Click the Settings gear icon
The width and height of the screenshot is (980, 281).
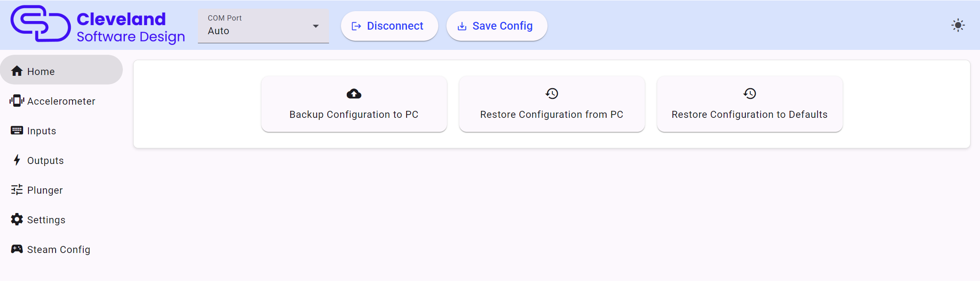(17, 219)
